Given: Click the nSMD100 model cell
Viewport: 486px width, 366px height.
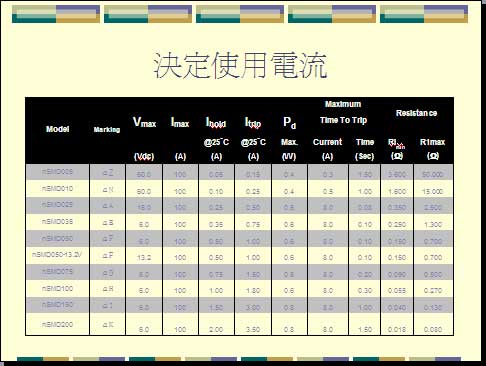Looking at the screenshot, I should tap(57, 288).
